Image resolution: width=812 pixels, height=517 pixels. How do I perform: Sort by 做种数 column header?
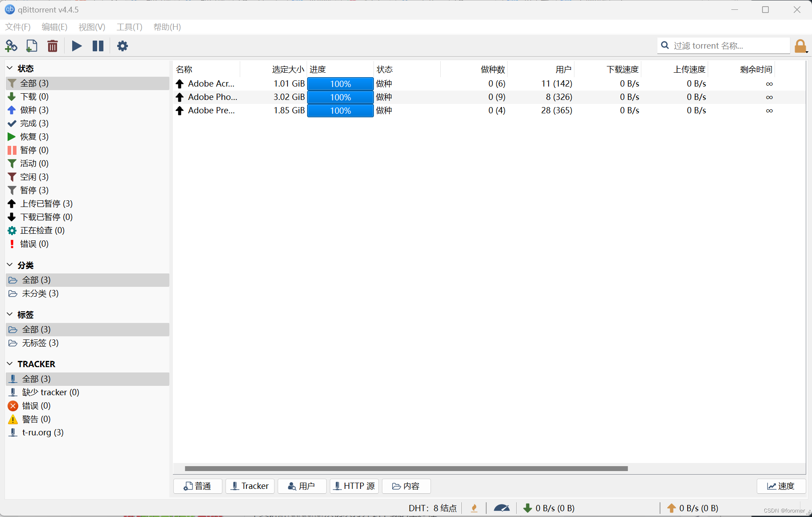coord(474,70)
